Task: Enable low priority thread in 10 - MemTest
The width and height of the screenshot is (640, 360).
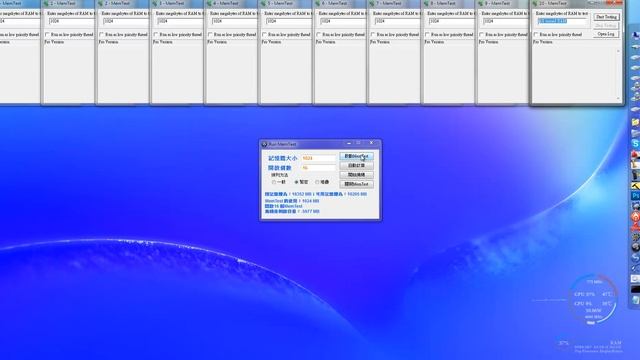Action: tap(536, 35)
